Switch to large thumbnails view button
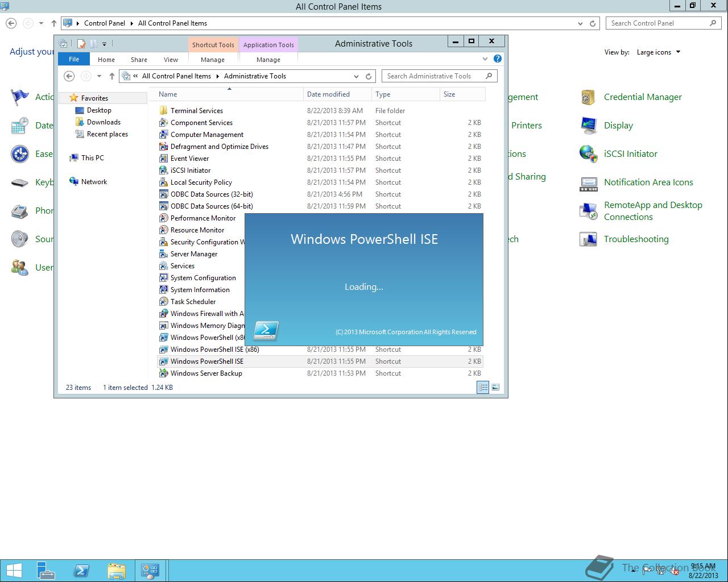Screen dimensions: 728x582 [x=495, y=387]
